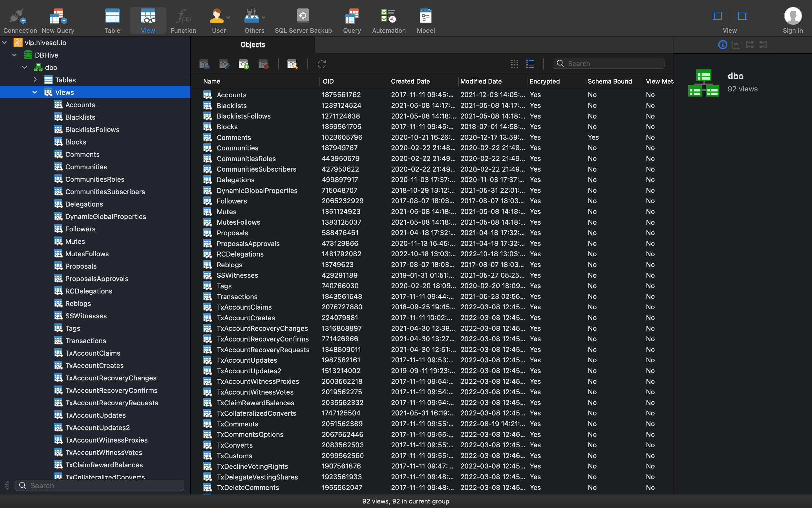This screenshot has width=812, height=508.
Task: Open the Connection tool
Action: point(20,21)
